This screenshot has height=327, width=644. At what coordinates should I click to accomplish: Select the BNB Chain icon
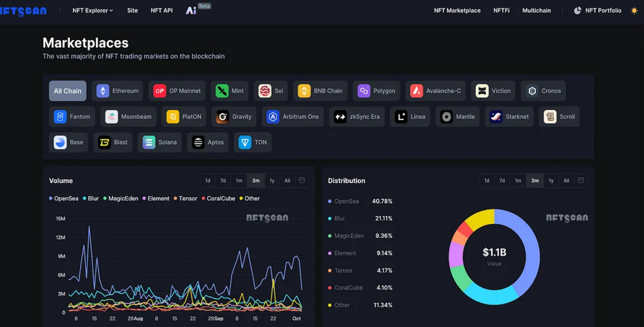[304, 91]
